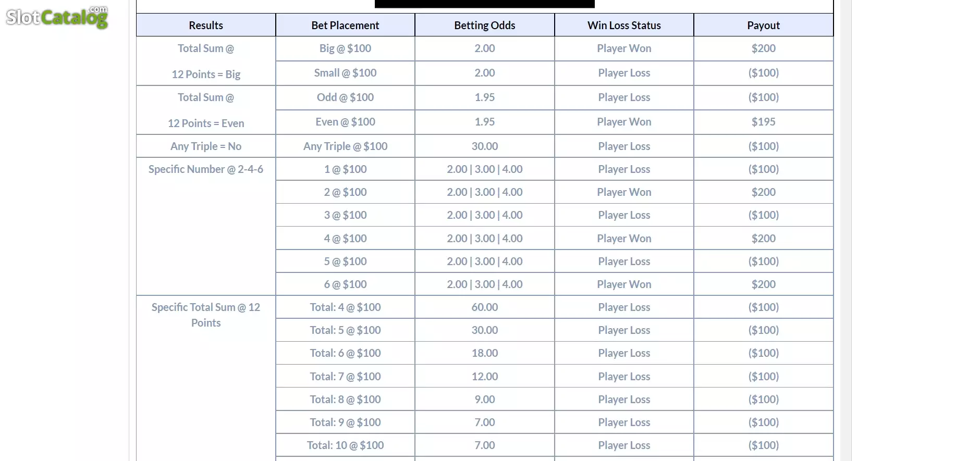Select the Even @ $100 bet cell

coord(345,122)
